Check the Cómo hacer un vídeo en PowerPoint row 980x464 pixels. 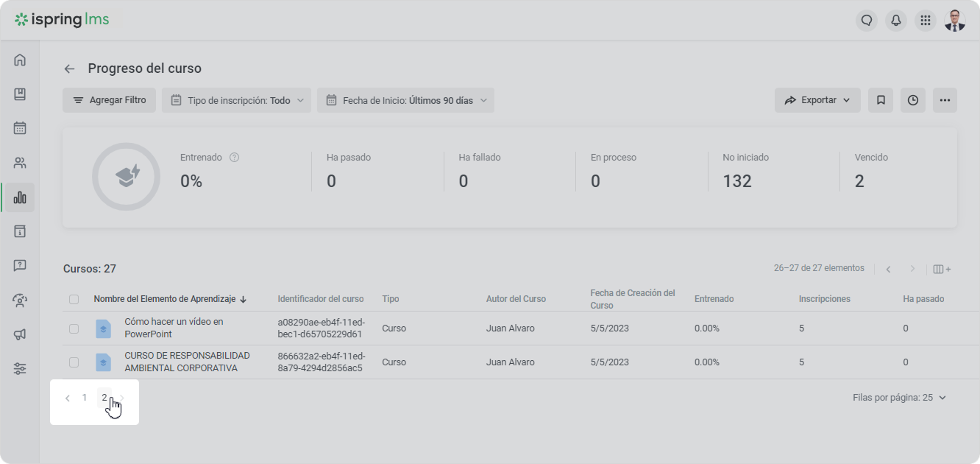point(74,328)
